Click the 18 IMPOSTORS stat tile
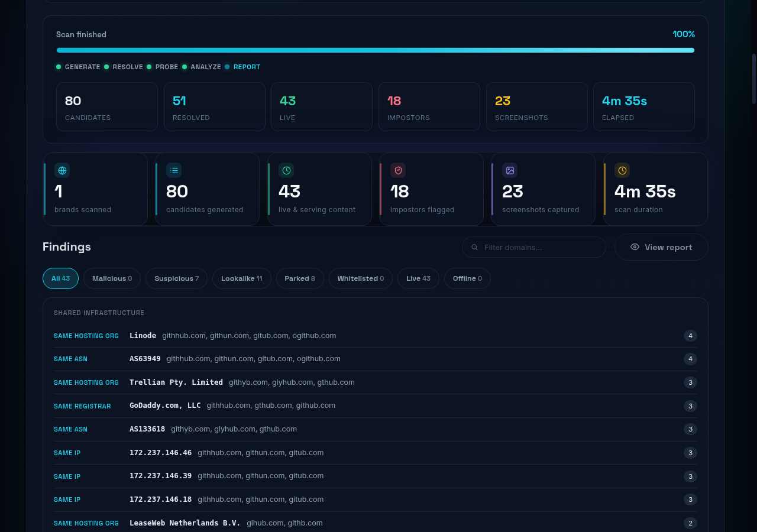This screenshot has height=532, width=757. [429, 106]
